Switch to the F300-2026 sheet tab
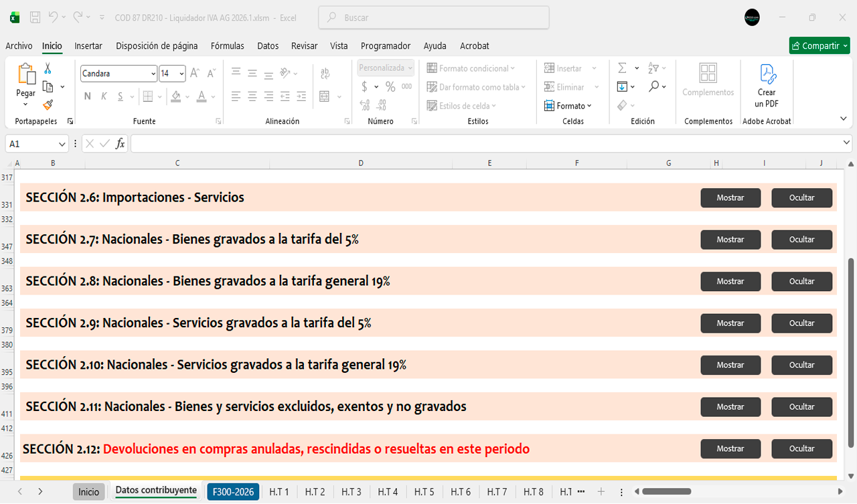Viewport: 857px width, 504px height. pos(233,491)
